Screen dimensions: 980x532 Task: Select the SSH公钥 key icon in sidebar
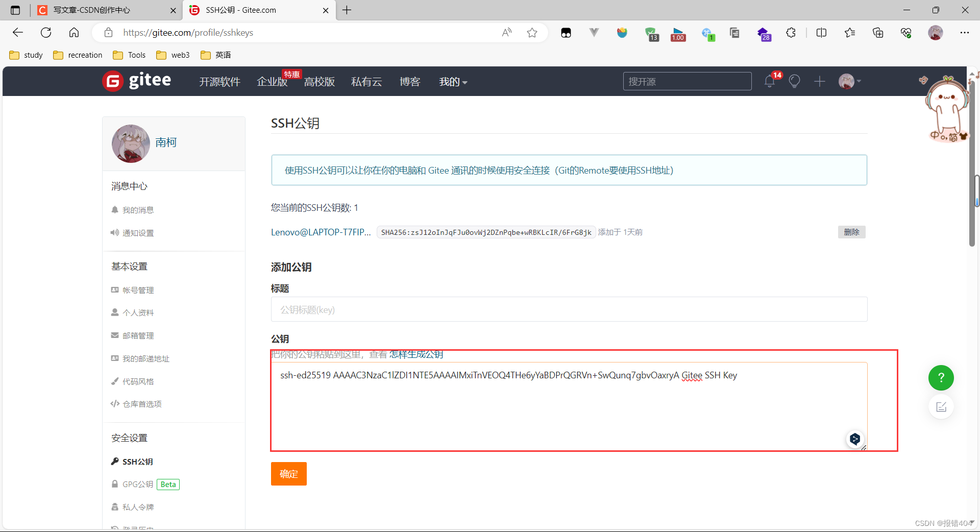tap(115, 461)
